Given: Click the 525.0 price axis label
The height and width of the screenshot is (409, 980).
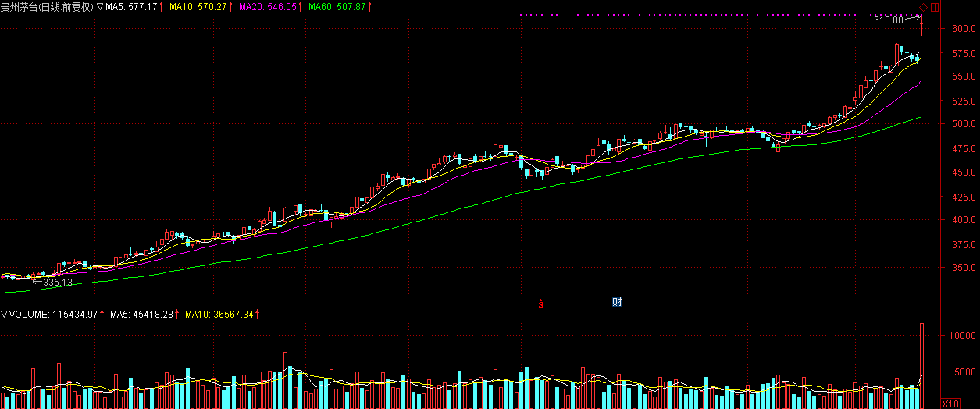Looking at the screenshot, I should (964, 101).
